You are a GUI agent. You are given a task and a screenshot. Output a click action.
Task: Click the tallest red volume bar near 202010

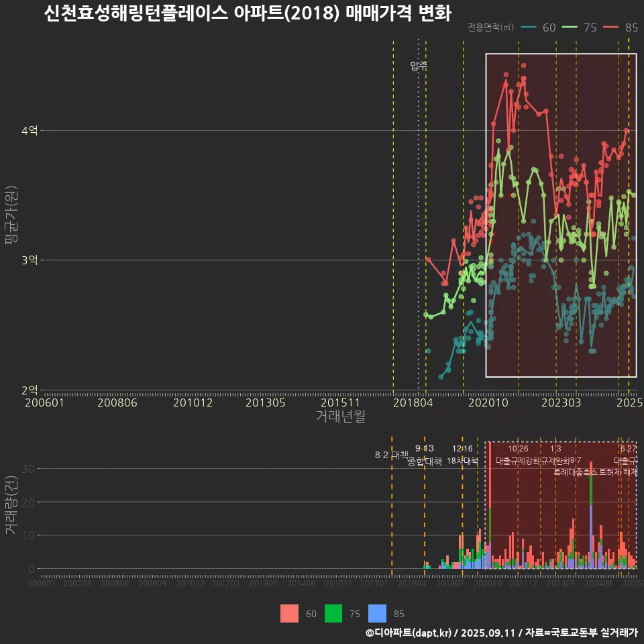click(490, 505)
